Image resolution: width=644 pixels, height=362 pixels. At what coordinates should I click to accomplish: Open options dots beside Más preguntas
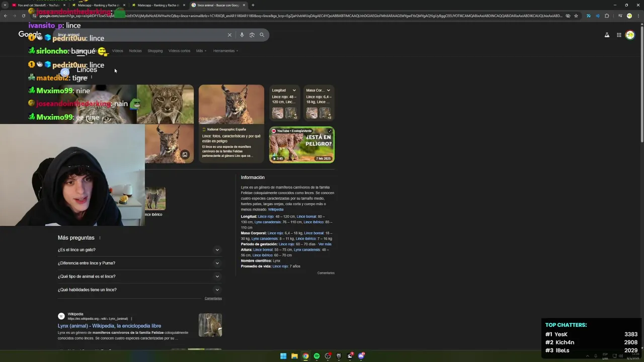pyautogui.click(x=100, y=238)
